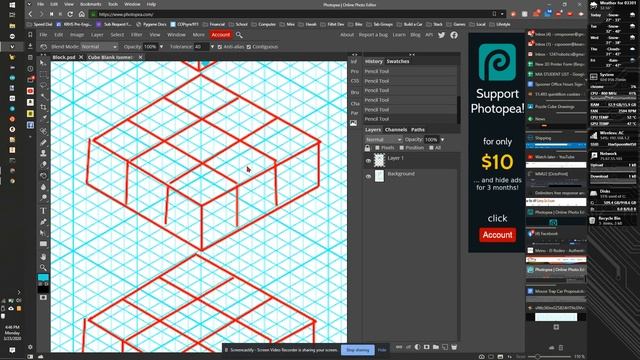Select the Rectangle Select tool
This screenshot has width=640, height=360.
click(x=43, y=74)
